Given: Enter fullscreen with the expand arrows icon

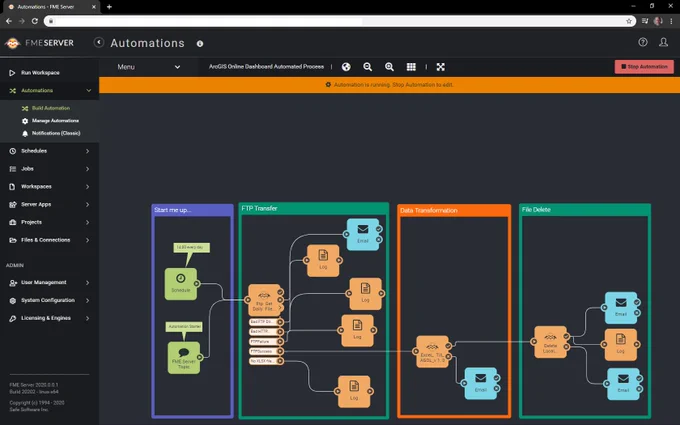Looking at the screenshot, I should point(441,67).
